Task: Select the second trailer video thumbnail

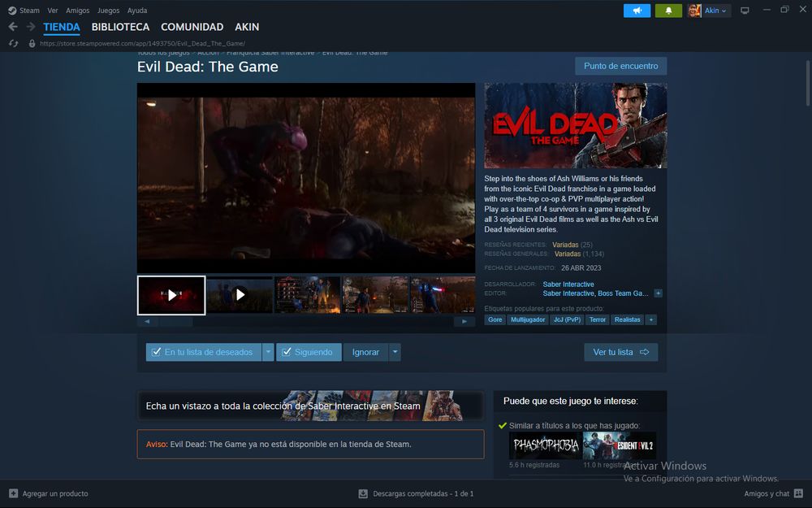Action: (240, 295)
